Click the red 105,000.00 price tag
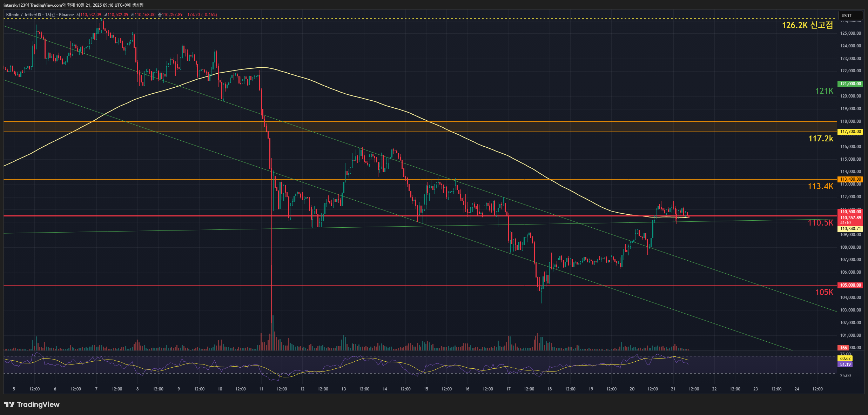The width and height of the screenshot is (868, 415). (x=850, y=285)
